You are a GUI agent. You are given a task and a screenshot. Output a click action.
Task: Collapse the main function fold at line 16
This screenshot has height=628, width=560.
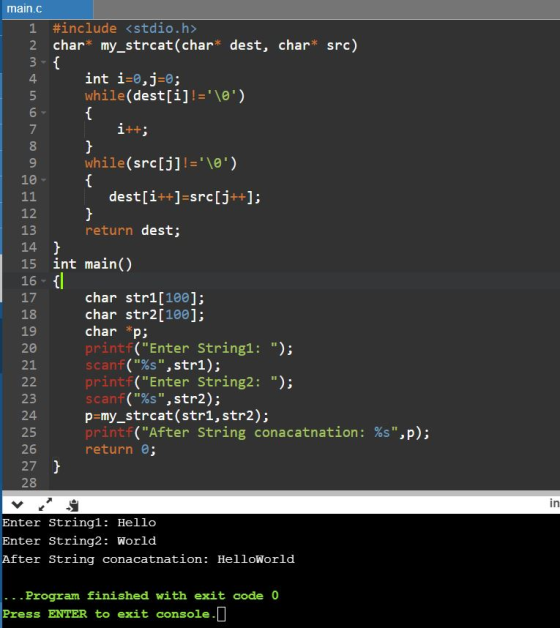[x=44, y=281]
